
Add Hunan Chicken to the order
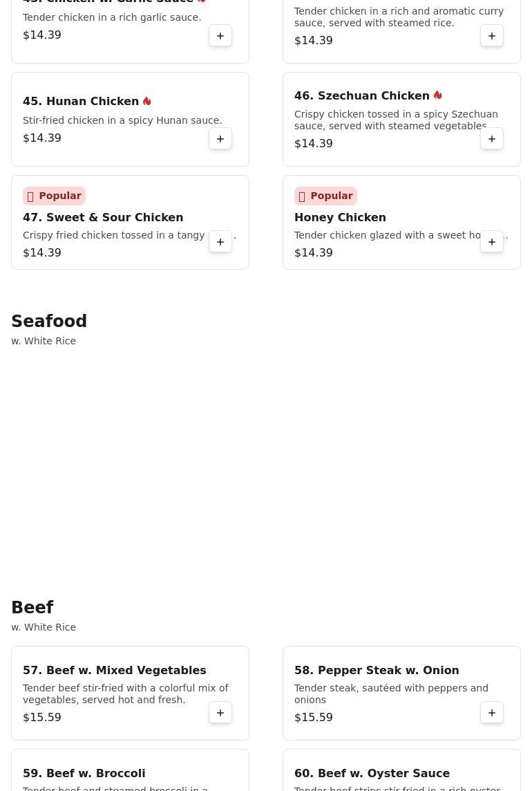click(220, 139)
